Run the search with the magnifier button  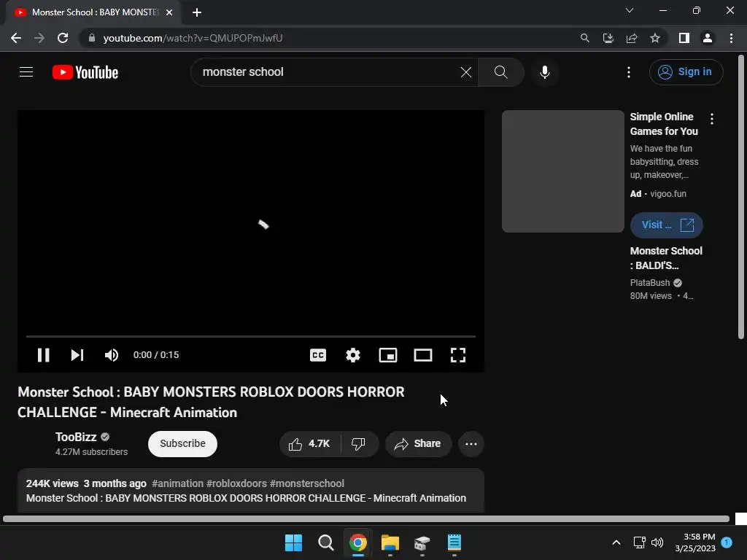tap(500, 72)
